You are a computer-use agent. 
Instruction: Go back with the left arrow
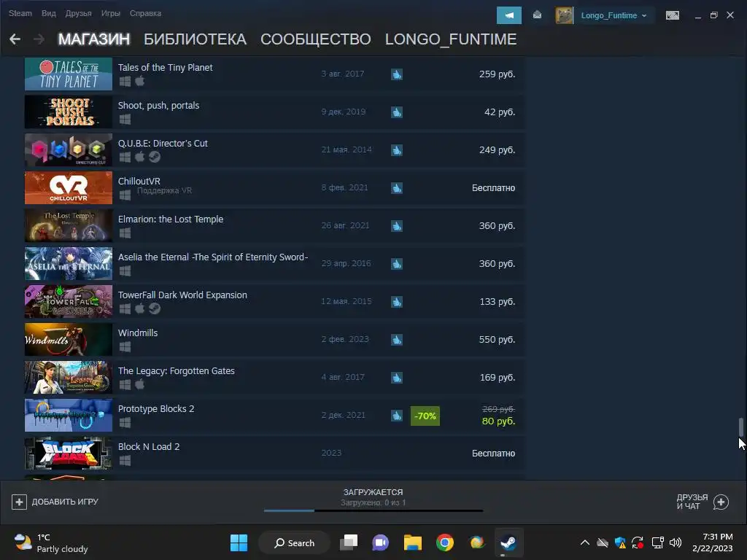pos(15,39)
